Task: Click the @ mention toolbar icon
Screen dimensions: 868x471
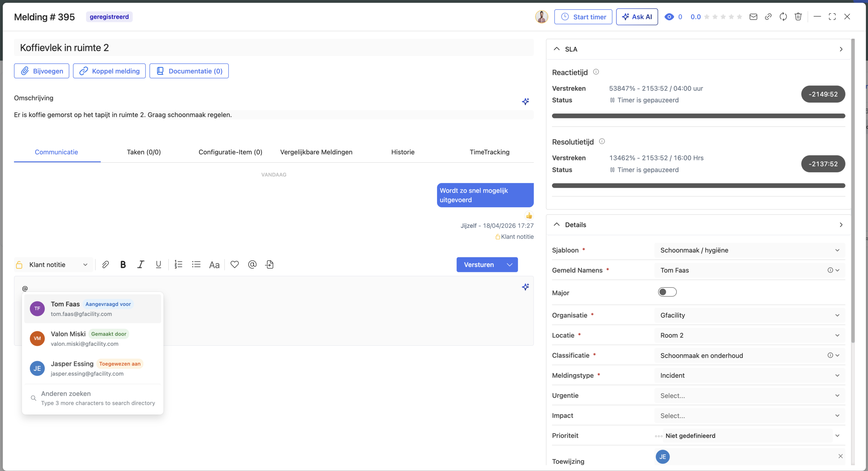Action: pyautogui.click(x=252, y=264)
